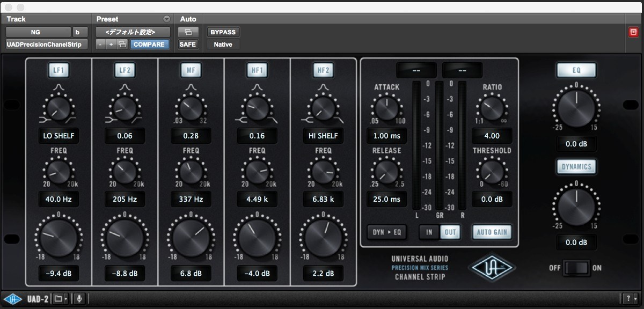The height and width of the screenshot is (309, 644).
Task: Click the HI SHELF value field
Action: pyautogui.click(x=323, y=136)
